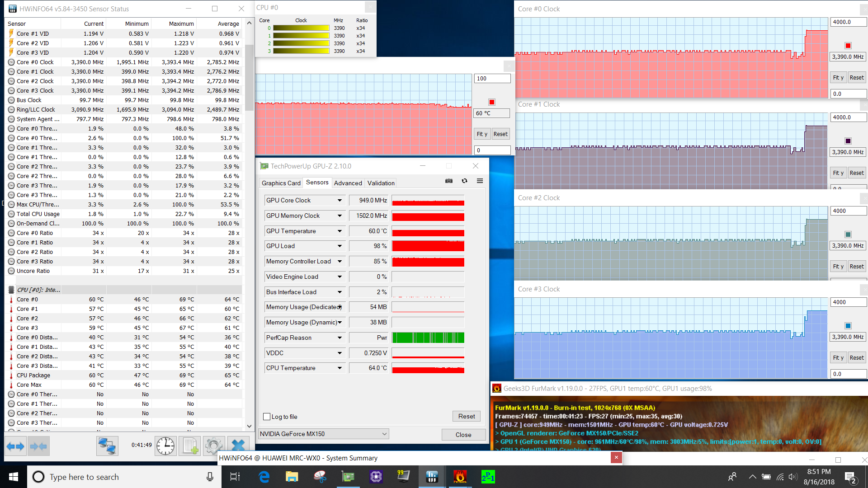This screenshot has width=868, height=488.
Task: Open the PerfCap Reason dropdown
Action: [x=340, y=338]
